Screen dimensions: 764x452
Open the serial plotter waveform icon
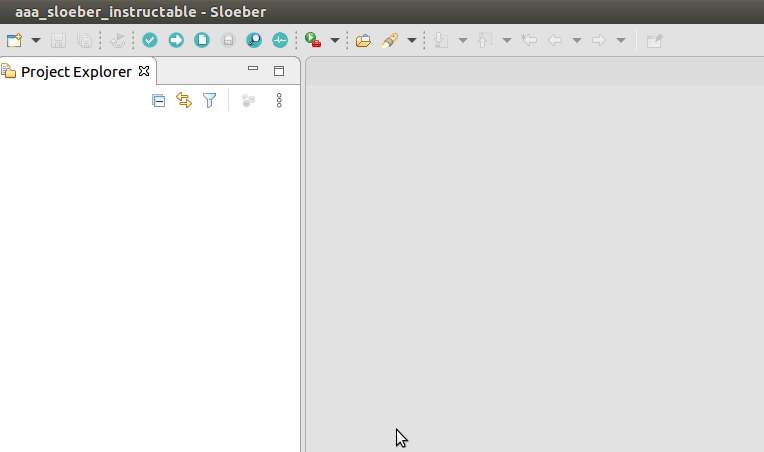coord(280,41)
